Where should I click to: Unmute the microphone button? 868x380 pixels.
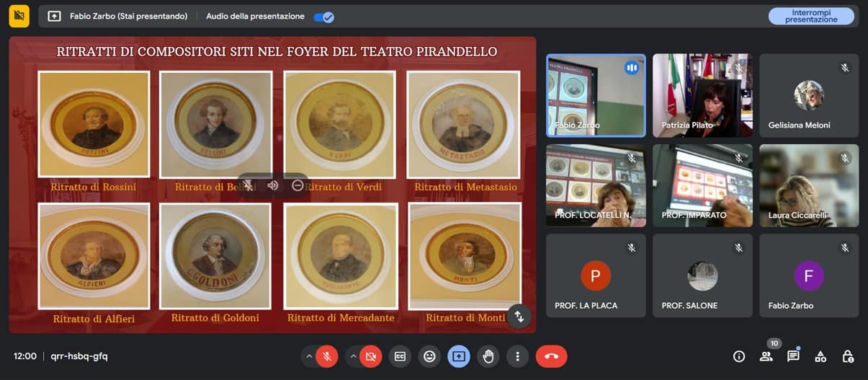[327, 356]
